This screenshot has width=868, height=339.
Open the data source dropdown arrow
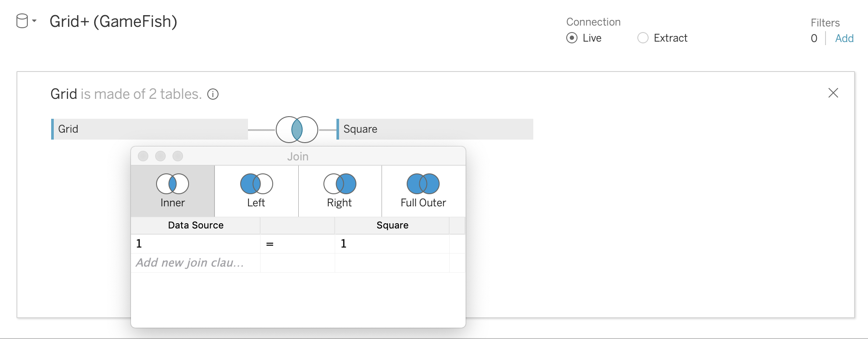tap(34, 21)
